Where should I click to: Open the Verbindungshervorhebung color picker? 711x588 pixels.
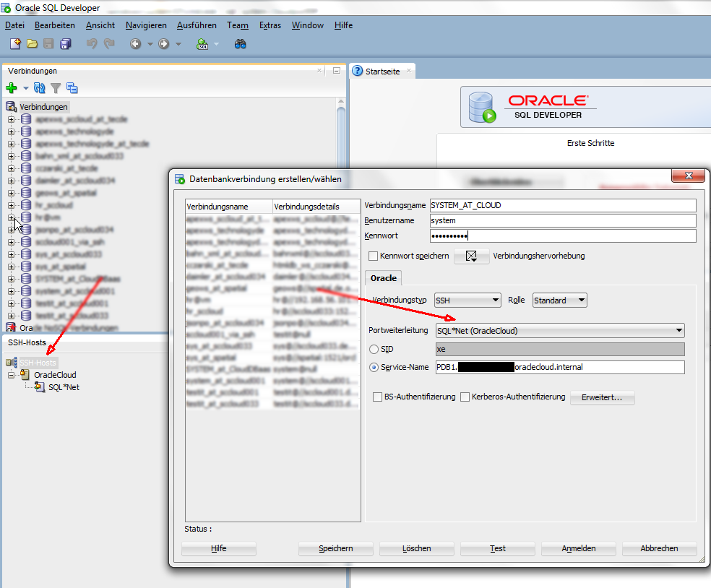471,256
